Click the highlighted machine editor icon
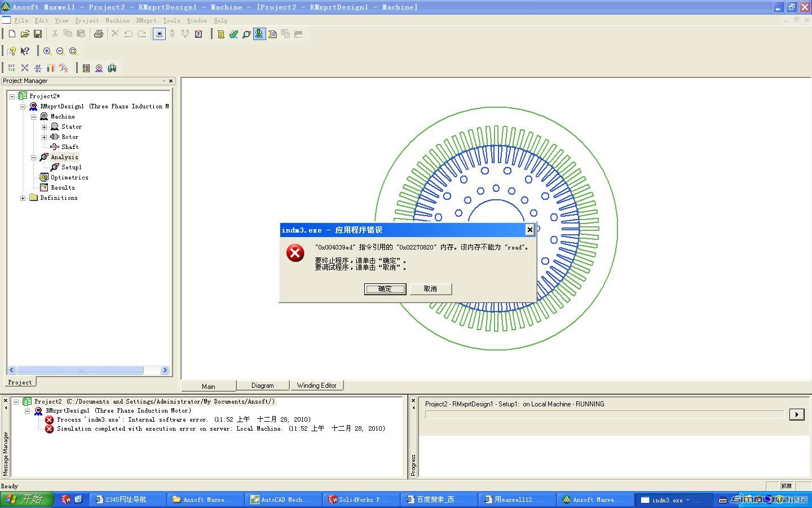Screen dimensions: 812x508 pos(259,34)
